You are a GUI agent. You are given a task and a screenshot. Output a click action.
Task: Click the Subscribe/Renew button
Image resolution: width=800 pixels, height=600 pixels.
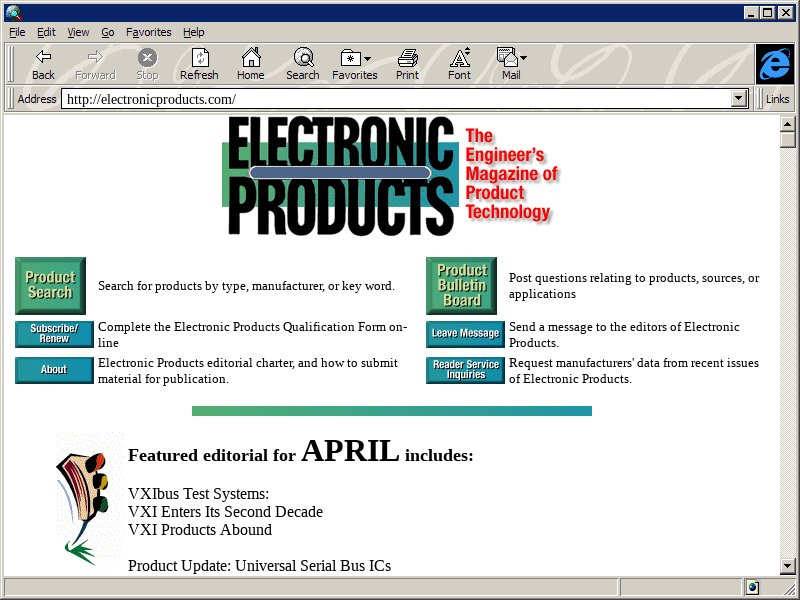tap(54, 334)
